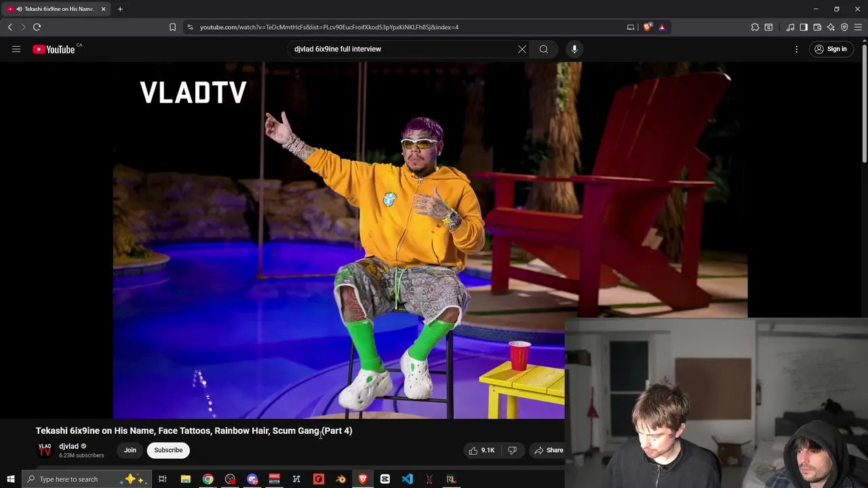
Task: Dislike the video with thumbs down
Action: click(x=513, y=450)
